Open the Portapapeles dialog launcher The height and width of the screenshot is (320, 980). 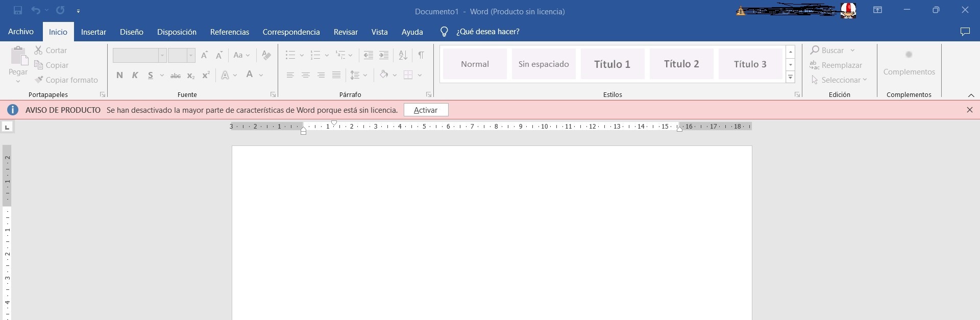pos(103,94)
